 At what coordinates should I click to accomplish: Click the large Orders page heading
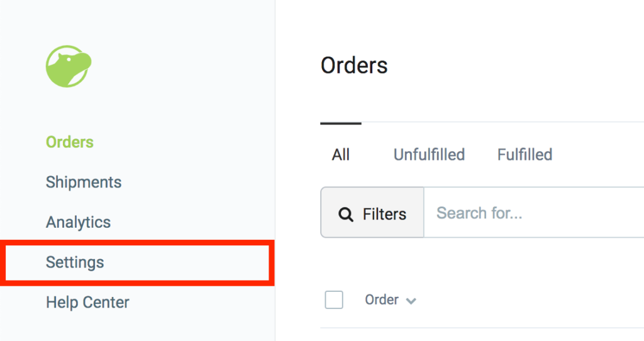coord(354,65)
